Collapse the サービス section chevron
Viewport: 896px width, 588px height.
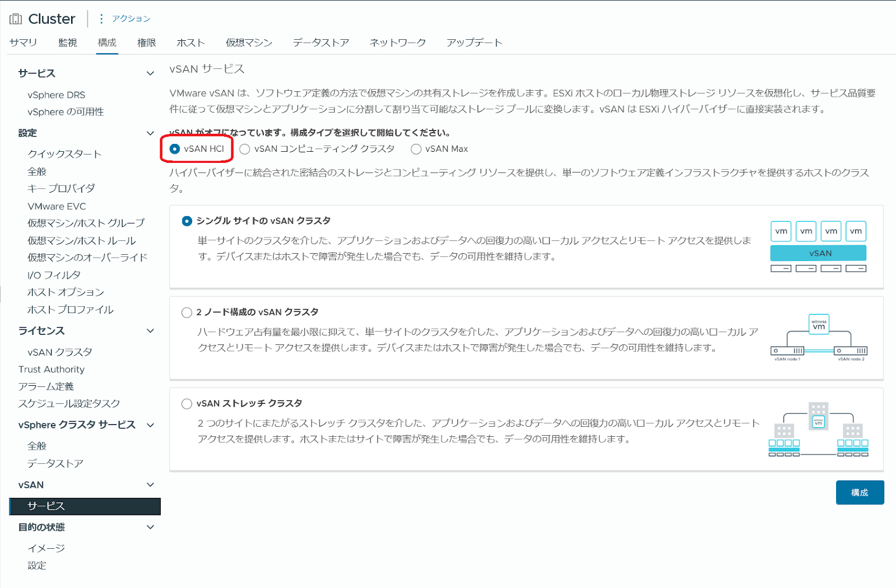[150, 73]
